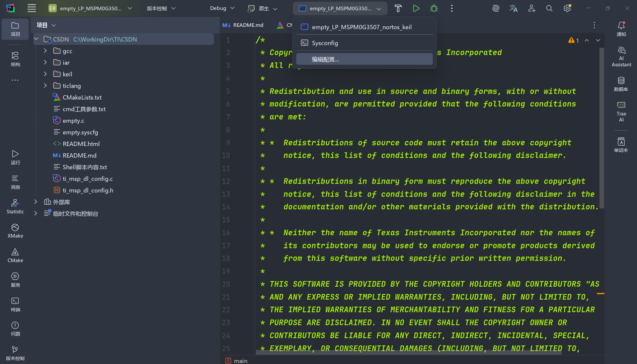
Task: Expand the iar folder
Action: (45, 62)
